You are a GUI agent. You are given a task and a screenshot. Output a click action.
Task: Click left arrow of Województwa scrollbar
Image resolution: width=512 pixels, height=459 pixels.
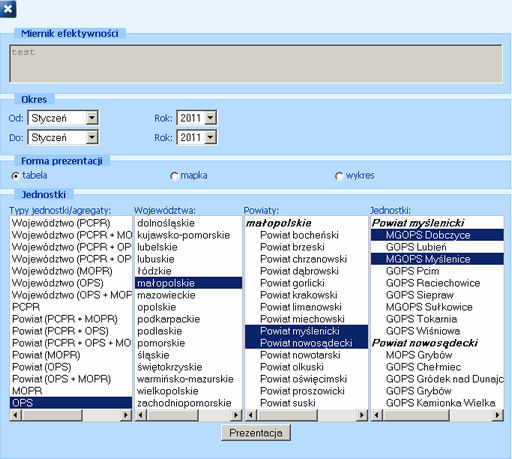point(141,415)
